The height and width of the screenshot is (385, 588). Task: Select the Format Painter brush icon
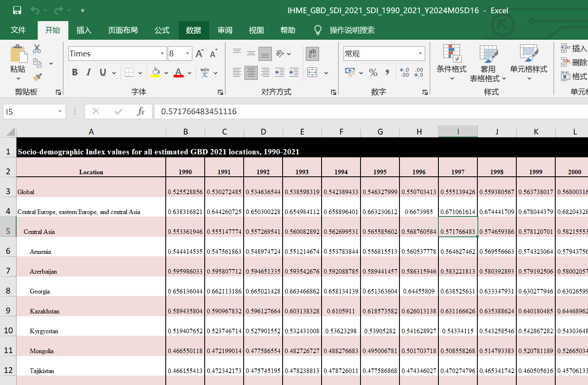tap(37, 77)
